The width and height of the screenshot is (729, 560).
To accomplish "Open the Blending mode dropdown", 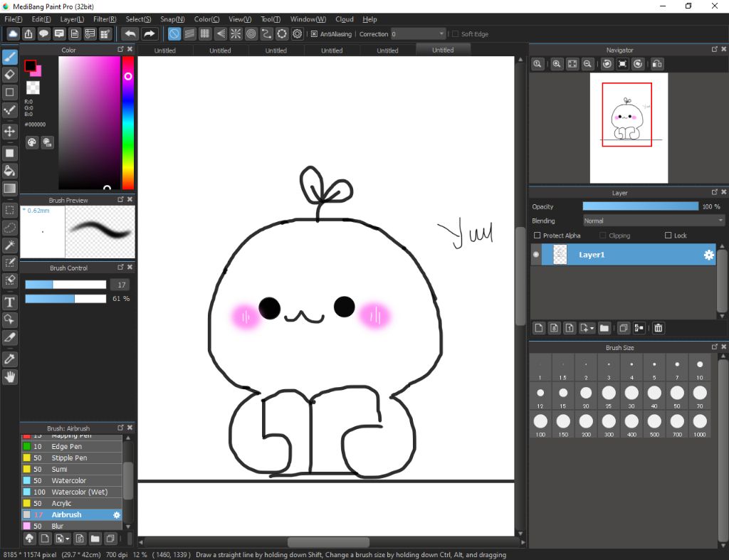I will [x=654, y=221].
